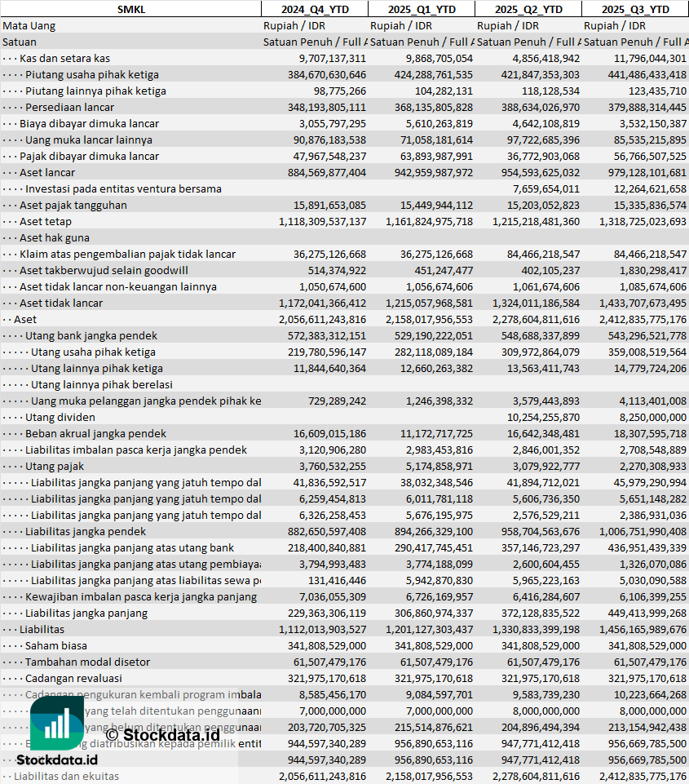Select cell value 118,128,534
The image size is (689, 784).
[550, 91]
